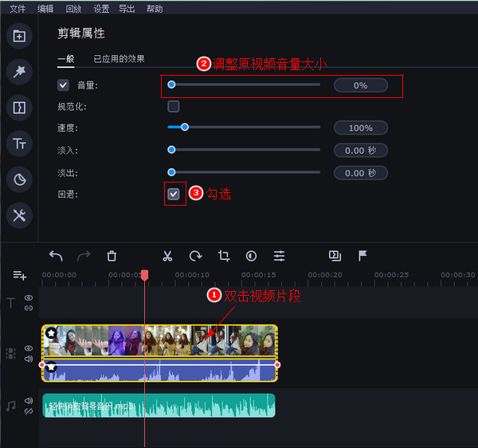Viewport: 478px width, 448px height.
Task: Toggle video track visibility eye
Action: [x=29, y=348]
